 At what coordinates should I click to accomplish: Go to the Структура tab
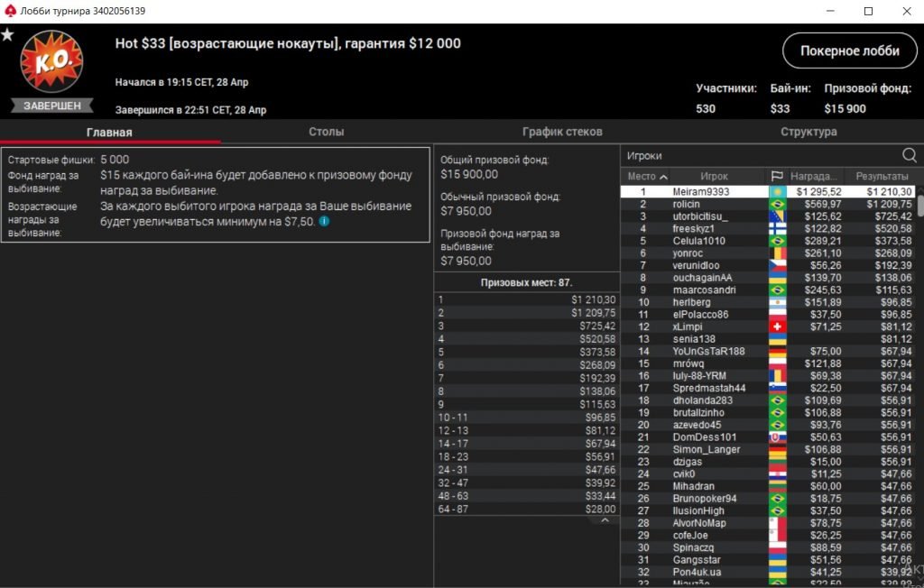point(808,132)
